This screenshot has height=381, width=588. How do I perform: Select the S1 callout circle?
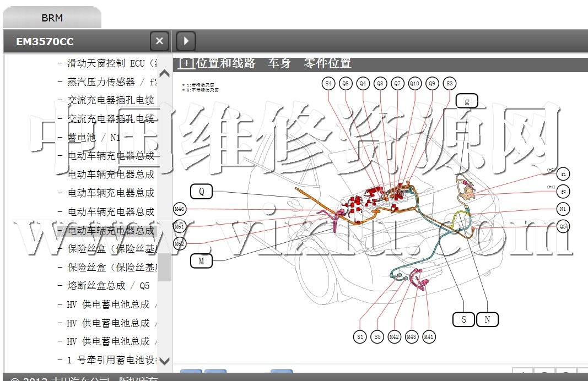click(x=360, y=336)
